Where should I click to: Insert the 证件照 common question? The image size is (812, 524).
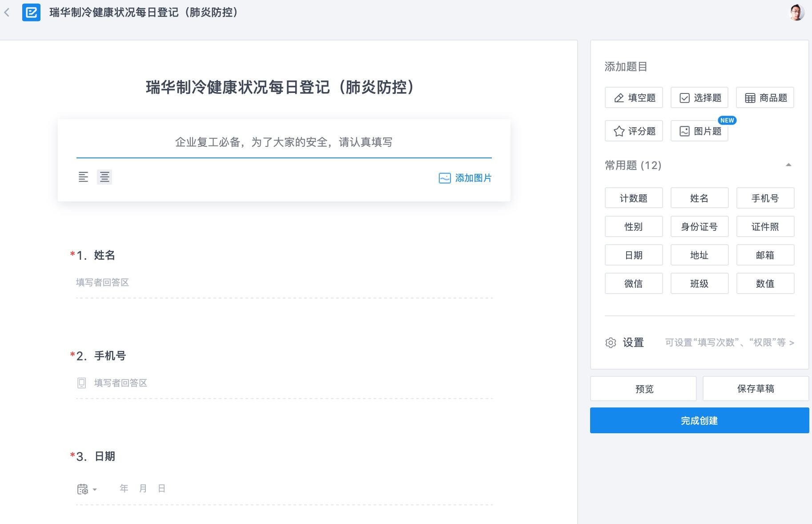point(765,226)
